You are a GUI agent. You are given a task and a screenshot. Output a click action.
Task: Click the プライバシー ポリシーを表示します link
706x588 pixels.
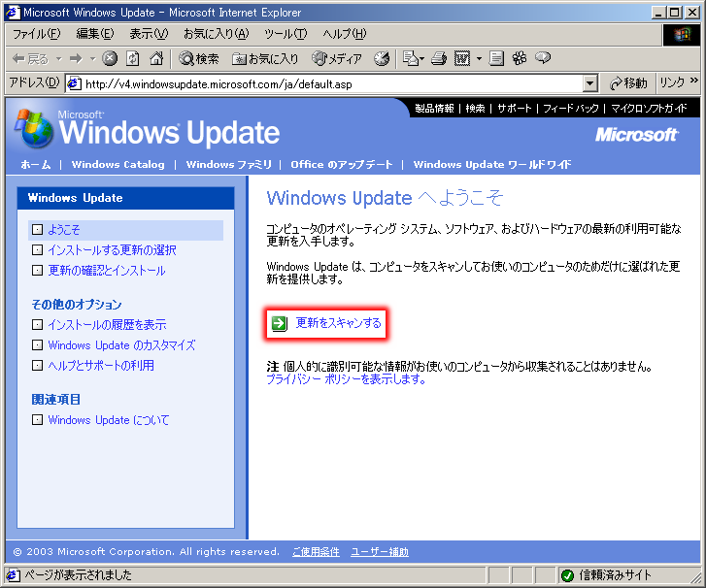pyautogui.click(x=346, y=378)
